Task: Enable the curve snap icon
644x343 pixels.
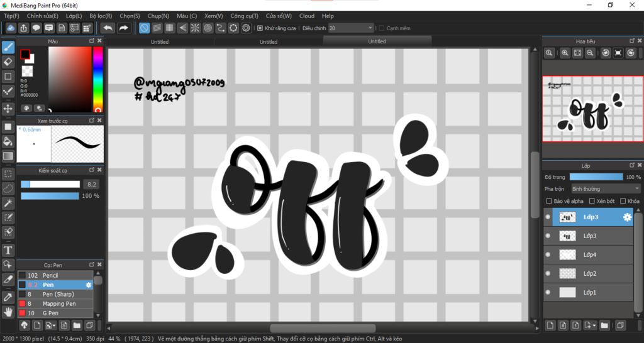Action: (x=221, y=28)
